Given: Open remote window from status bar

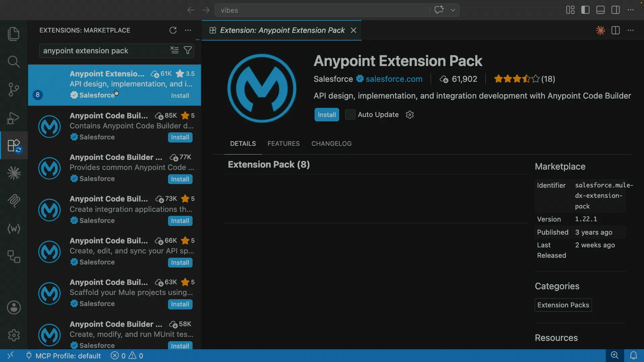Looking at the screenshot, I should (x=10, y=356).
